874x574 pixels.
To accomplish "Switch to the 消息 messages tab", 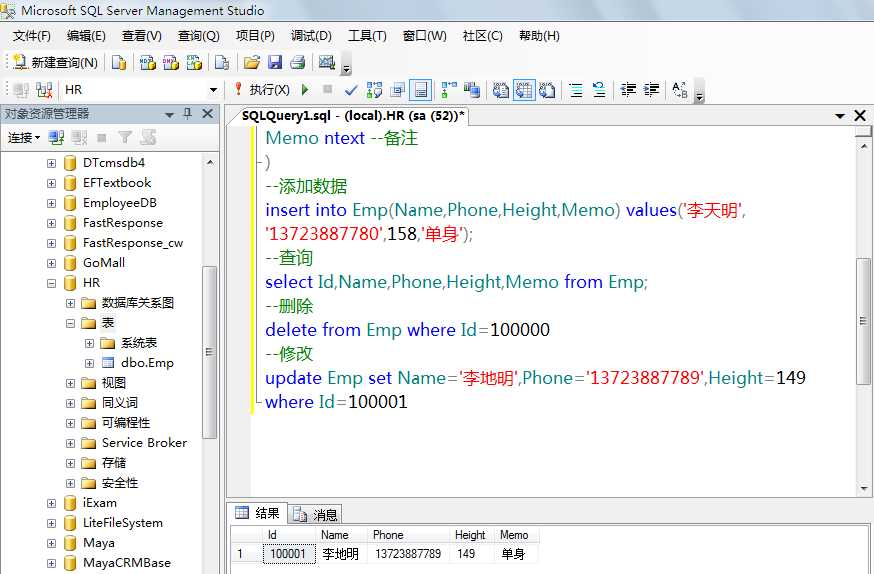I will coord(315,514).
